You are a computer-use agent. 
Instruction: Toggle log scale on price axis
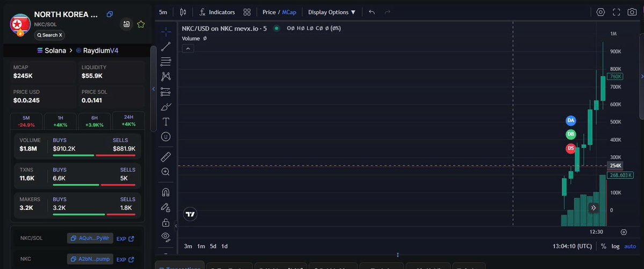(615, 246)
